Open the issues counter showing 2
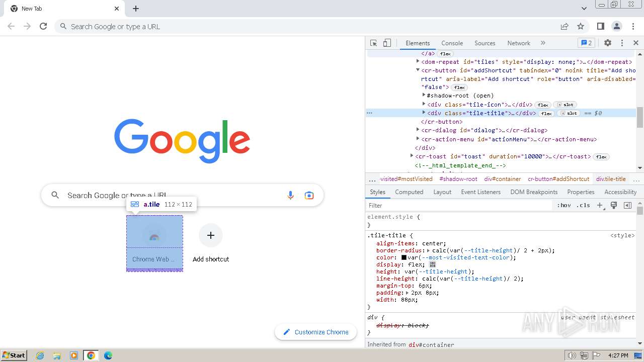The image size is (644, 362). (x=587, y=43)
